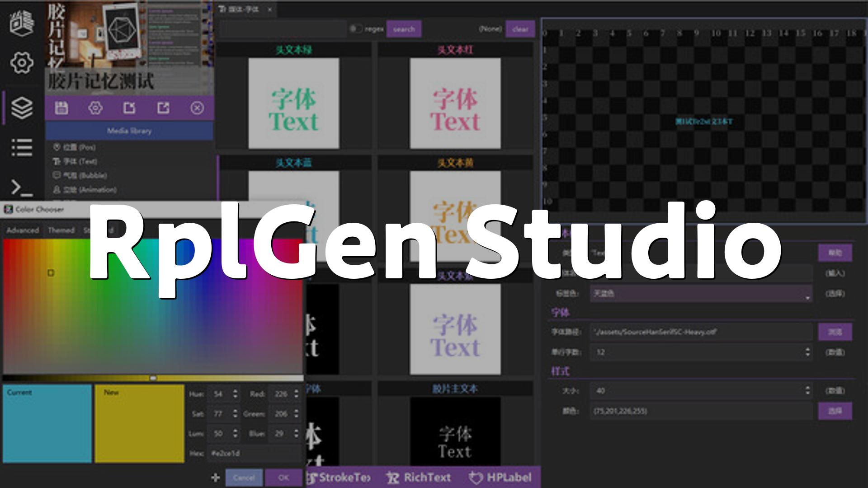Click the Current cyan color swatch
The height and width of the screenshot is (488, 868).
tap(47, 423)
